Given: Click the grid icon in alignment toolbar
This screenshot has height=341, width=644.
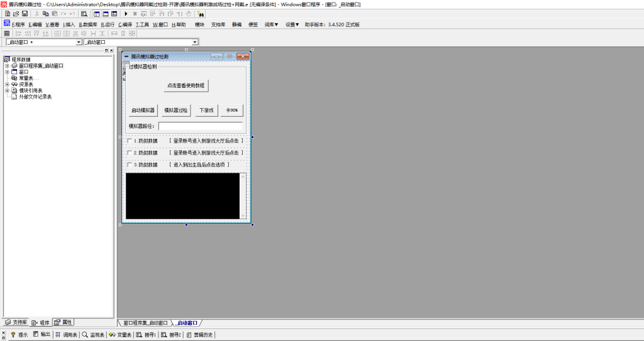Looking at the screenshot, I should click(6, 33).
